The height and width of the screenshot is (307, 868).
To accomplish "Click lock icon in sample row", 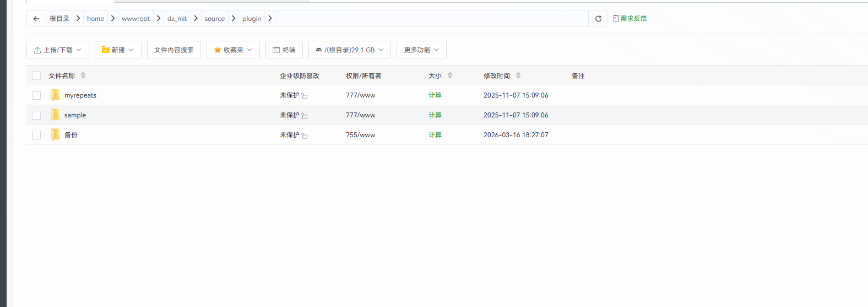I will (304, 116).
